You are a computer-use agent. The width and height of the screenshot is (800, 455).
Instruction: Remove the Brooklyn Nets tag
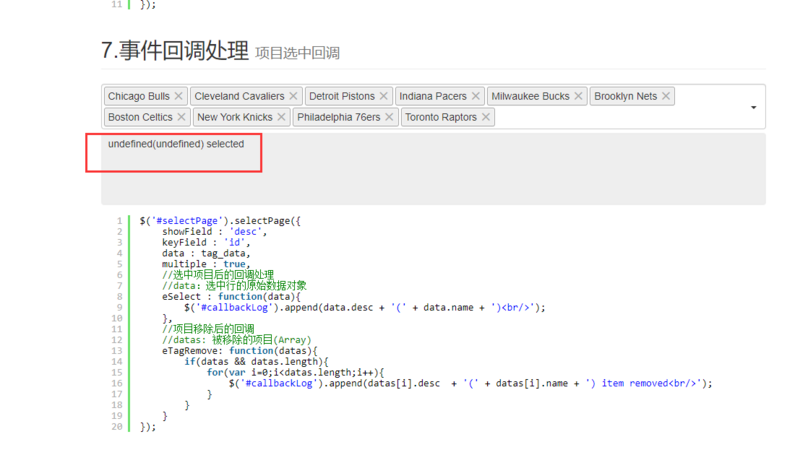(666, 96)
